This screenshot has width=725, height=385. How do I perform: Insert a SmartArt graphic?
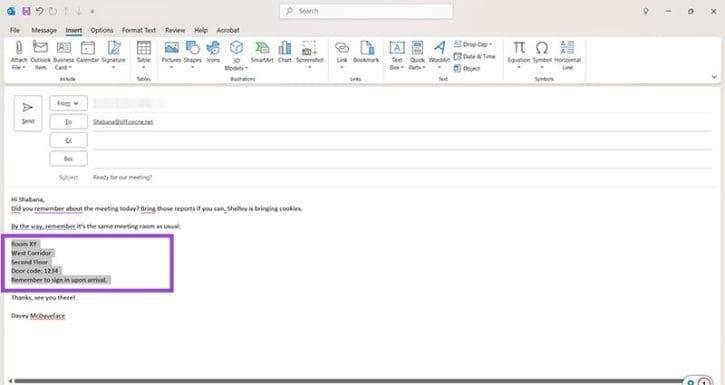point(262,52)
